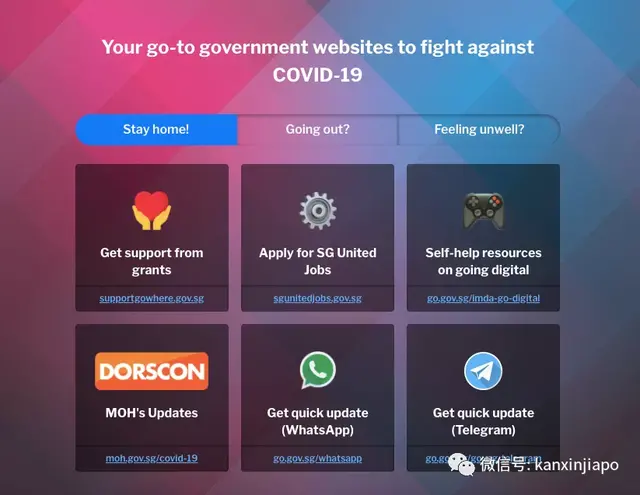Click the MOH's Updates card label
Screen dimensions: 640x495
pos(151,413)
